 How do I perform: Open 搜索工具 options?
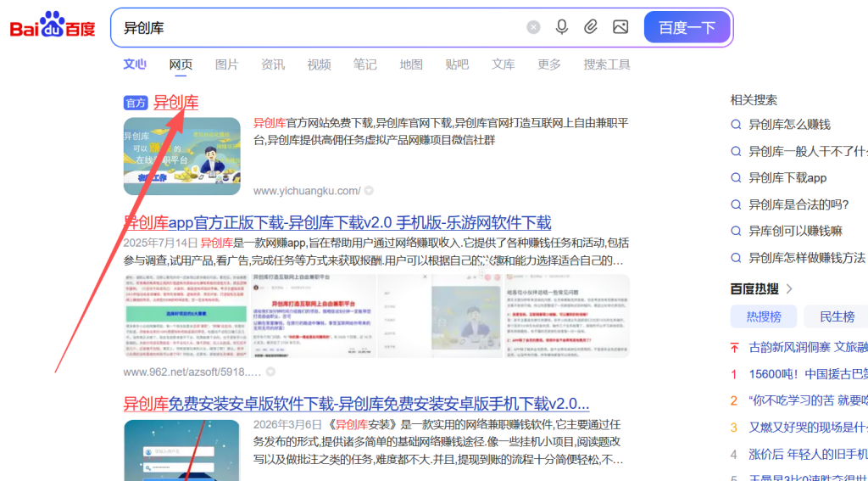tap(607, 64)
